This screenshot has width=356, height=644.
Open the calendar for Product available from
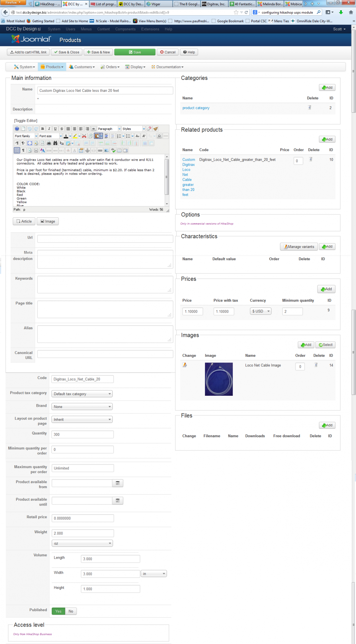click(x=117, y=483)
